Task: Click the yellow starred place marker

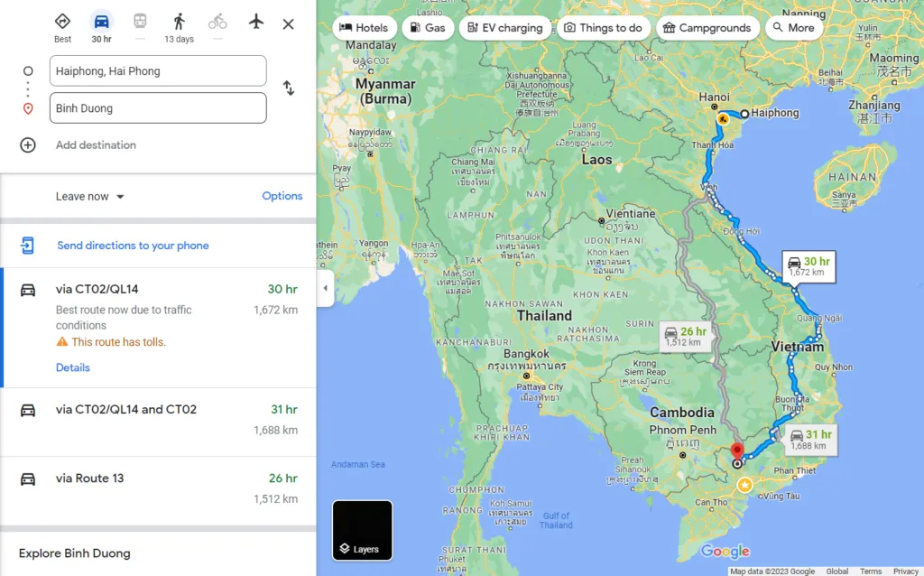Action: click(x=744, y=485)
